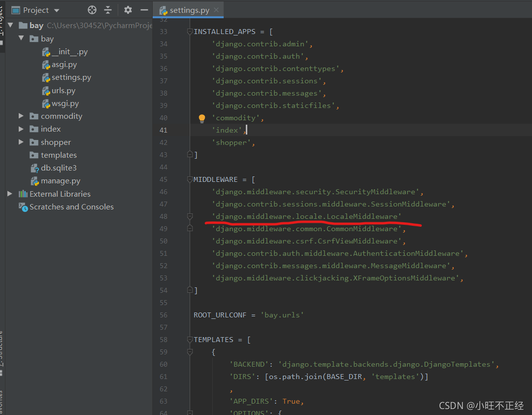
Task: Place cursor on 'commodity' string
Action: [236, 118]
